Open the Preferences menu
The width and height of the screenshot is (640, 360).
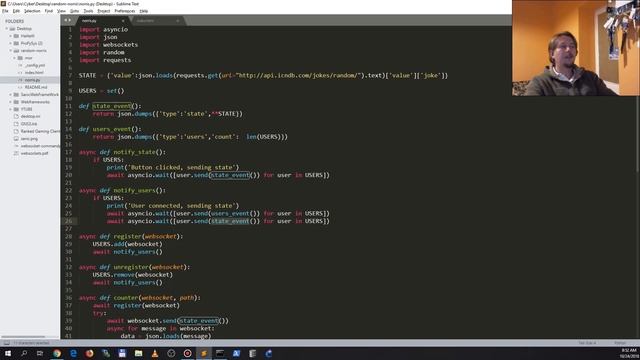pos(124,11)
